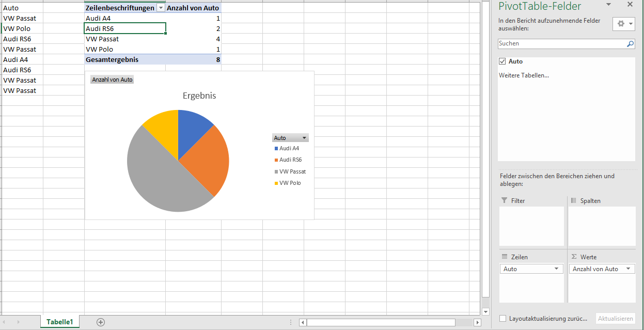This screenshot has width=644, height=330.
Task: Select the chart title Ergebnis
Action: point(199,96)
